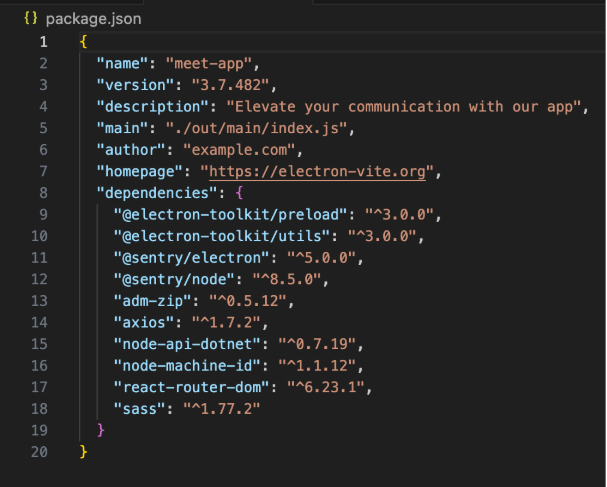Select the package.json breadcrumb label
Viewport: 607px width, 487px height.
94,19
